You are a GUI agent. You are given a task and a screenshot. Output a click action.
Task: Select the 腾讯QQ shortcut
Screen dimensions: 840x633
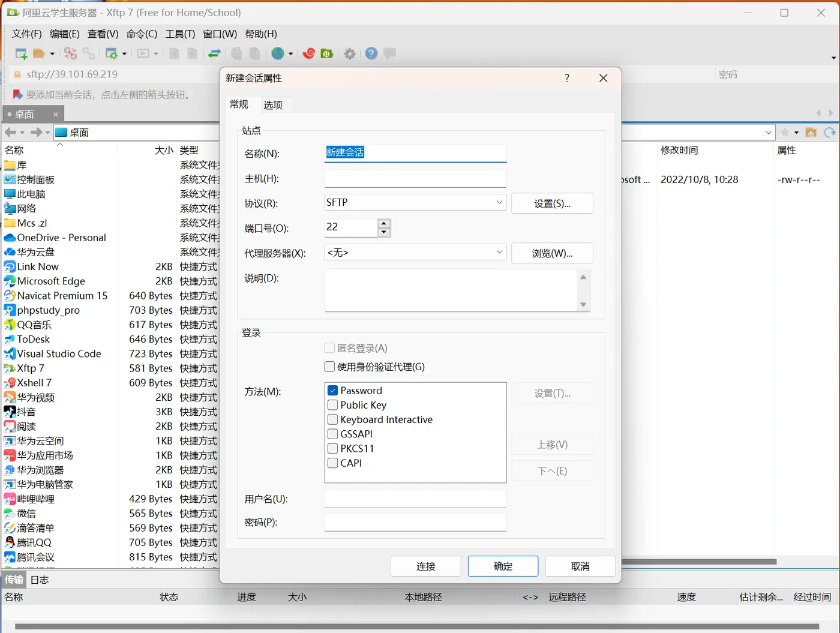(x=28, y=542)
